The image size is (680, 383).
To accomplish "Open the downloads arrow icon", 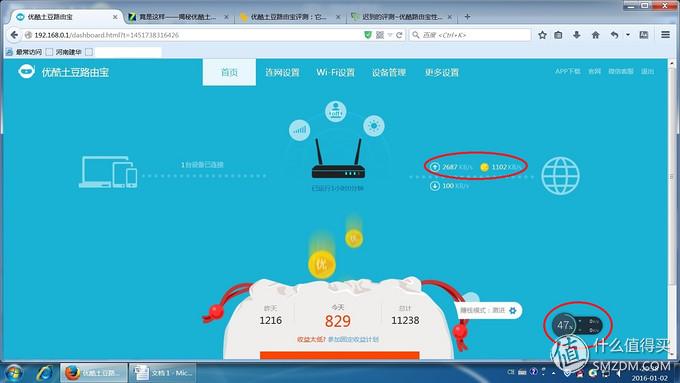I will coord(577,35).
